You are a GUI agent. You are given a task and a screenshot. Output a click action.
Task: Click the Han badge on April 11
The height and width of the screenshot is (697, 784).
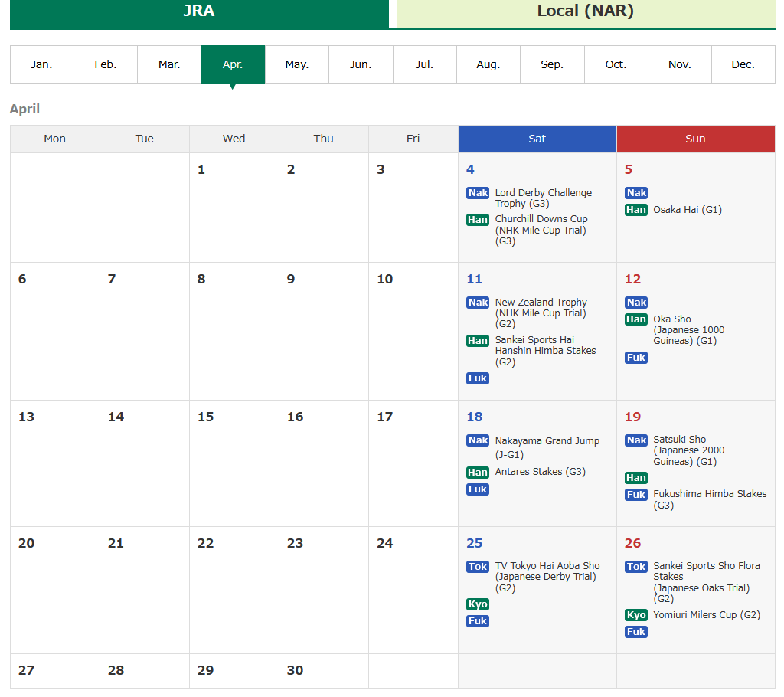pos(478,341)
